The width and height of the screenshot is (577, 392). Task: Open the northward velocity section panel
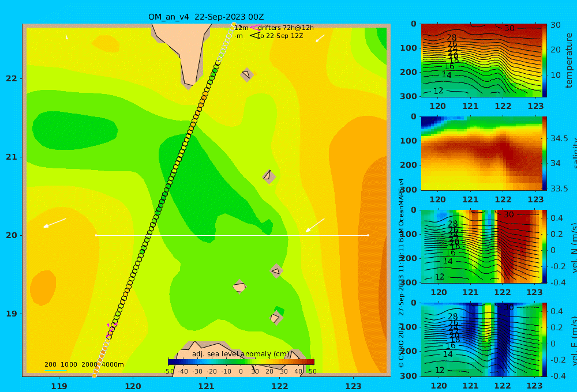481,246
